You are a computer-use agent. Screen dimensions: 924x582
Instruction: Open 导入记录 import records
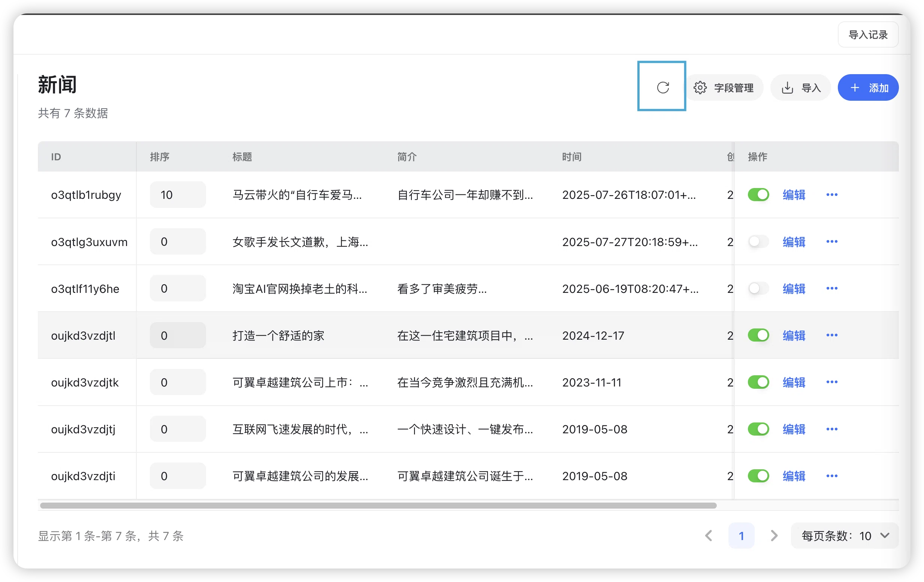pos(868,35)
